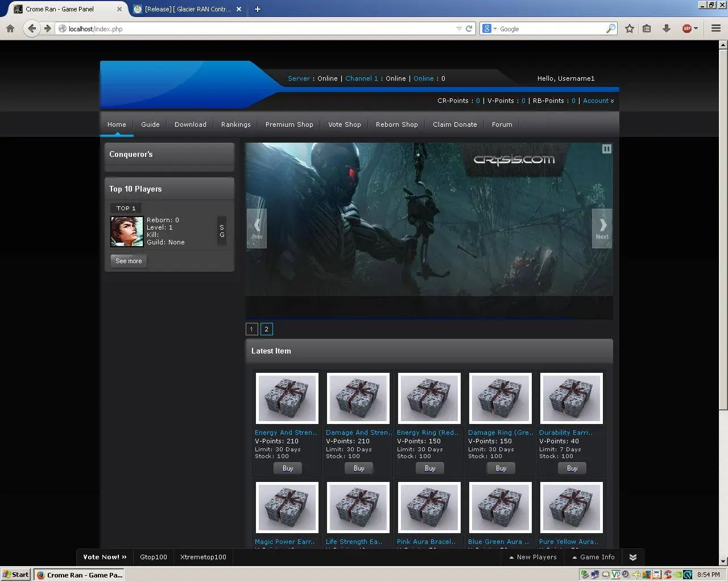Buy the Durability Earring item
This screenshot has height=582, width=728.
572,468
